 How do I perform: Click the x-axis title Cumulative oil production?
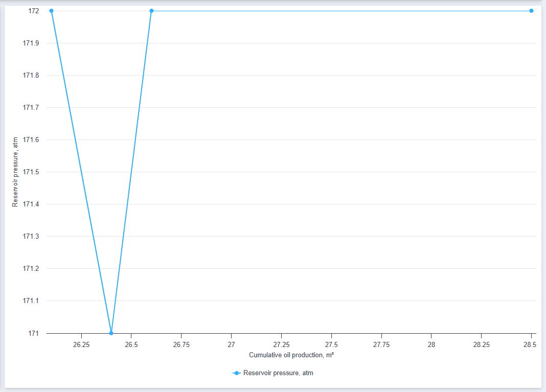pos(291,355)
